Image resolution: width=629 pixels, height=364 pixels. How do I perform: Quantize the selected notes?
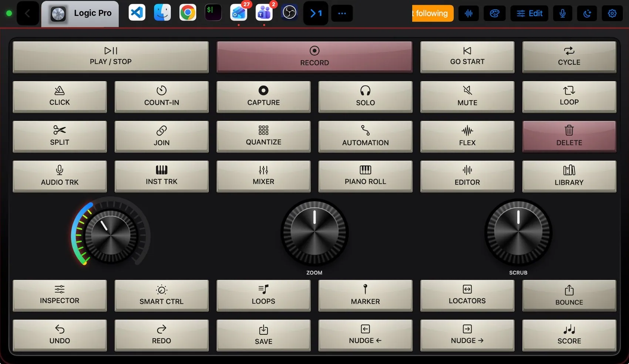[263, 136]
